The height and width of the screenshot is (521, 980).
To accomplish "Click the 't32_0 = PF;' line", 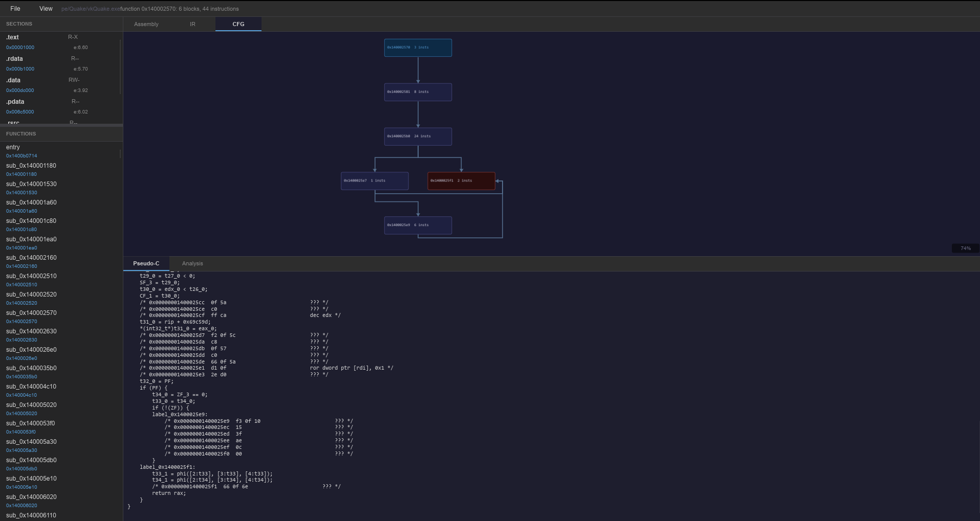I will click(157, 381).
